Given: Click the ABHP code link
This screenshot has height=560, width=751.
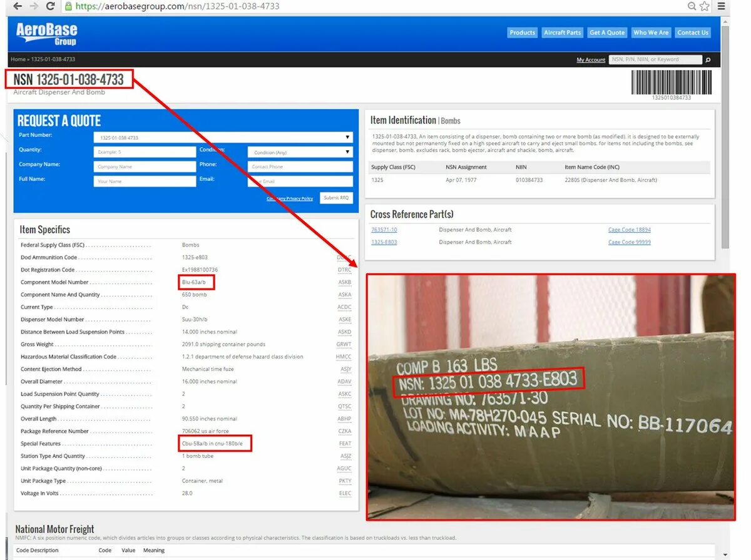Looking at the screenshot, I should [344, 419].
